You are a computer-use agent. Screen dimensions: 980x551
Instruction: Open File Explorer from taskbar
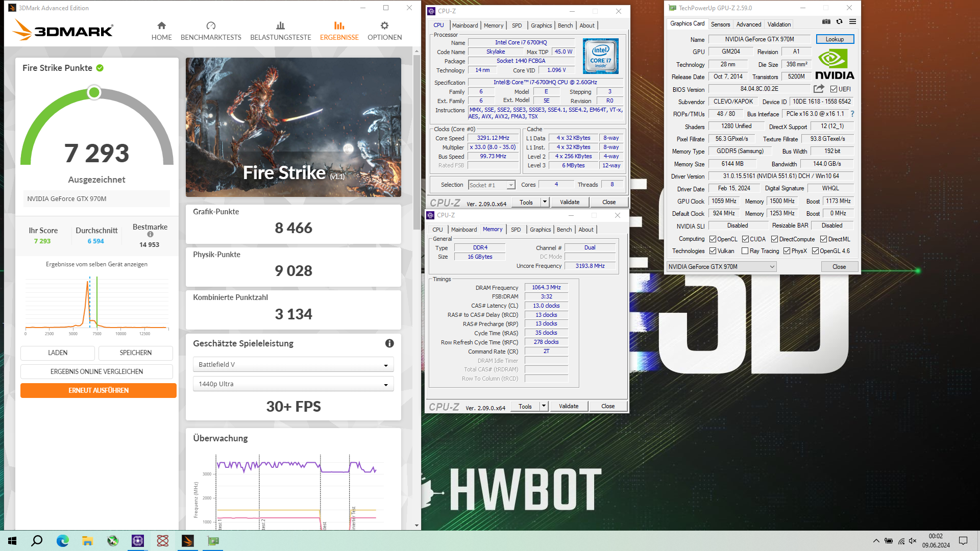pos(87,541)
